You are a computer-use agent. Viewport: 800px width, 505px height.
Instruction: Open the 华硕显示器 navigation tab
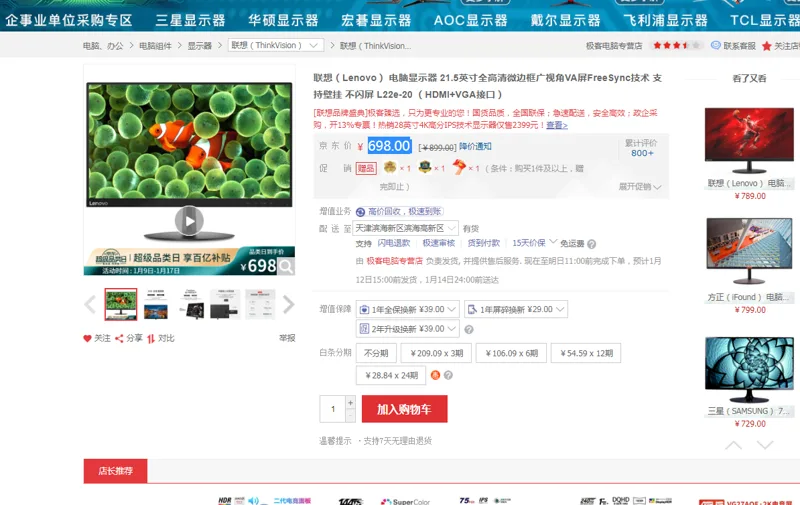click(283, 20)
